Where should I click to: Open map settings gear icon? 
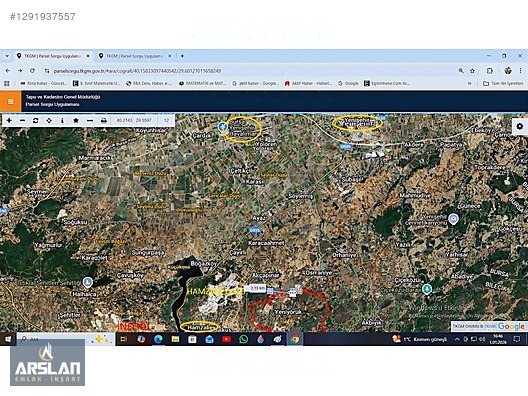[520, 126]
